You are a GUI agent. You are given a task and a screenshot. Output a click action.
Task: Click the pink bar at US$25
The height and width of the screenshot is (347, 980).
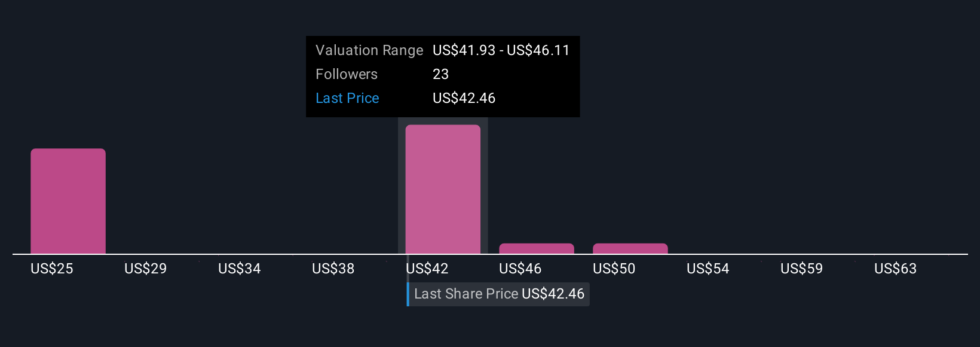point(68,201)
